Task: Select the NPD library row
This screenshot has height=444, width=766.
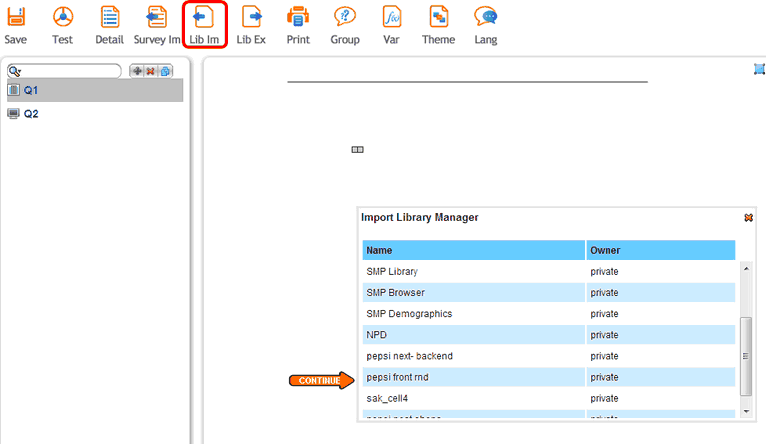Action: [x=549, y=335]
